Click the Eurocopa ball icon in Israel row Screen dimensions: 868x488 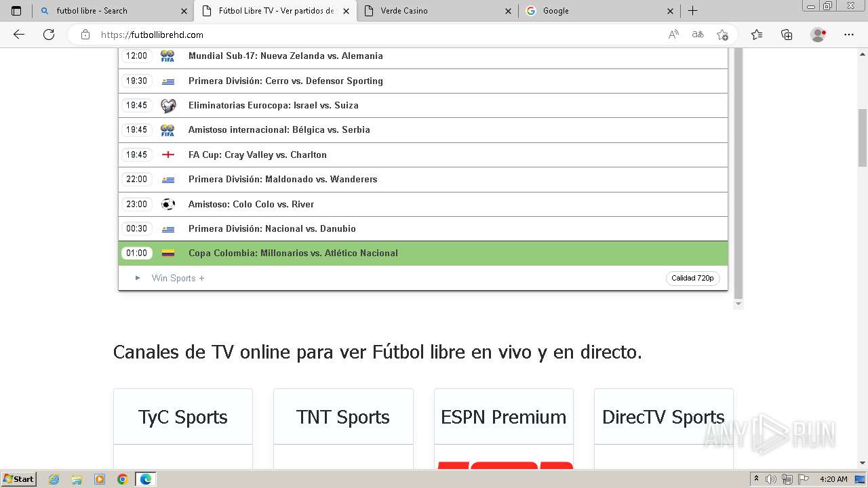(168, 106)
